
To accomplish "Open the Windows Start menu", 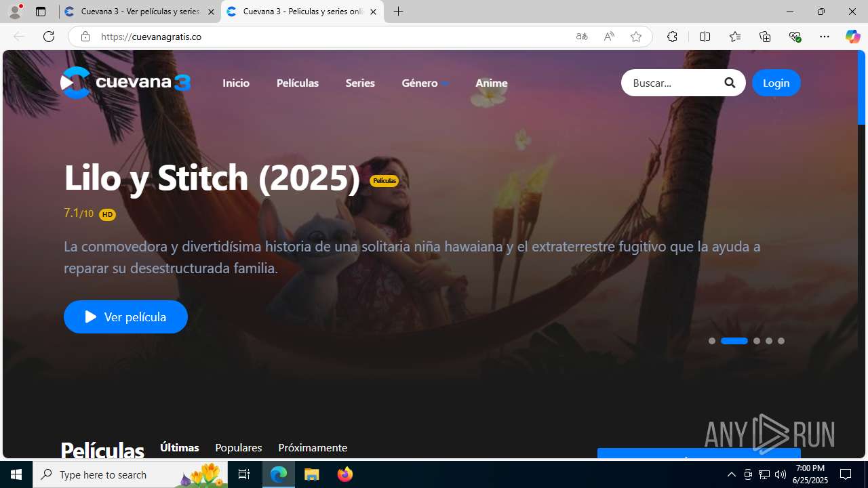I will 16,474.
